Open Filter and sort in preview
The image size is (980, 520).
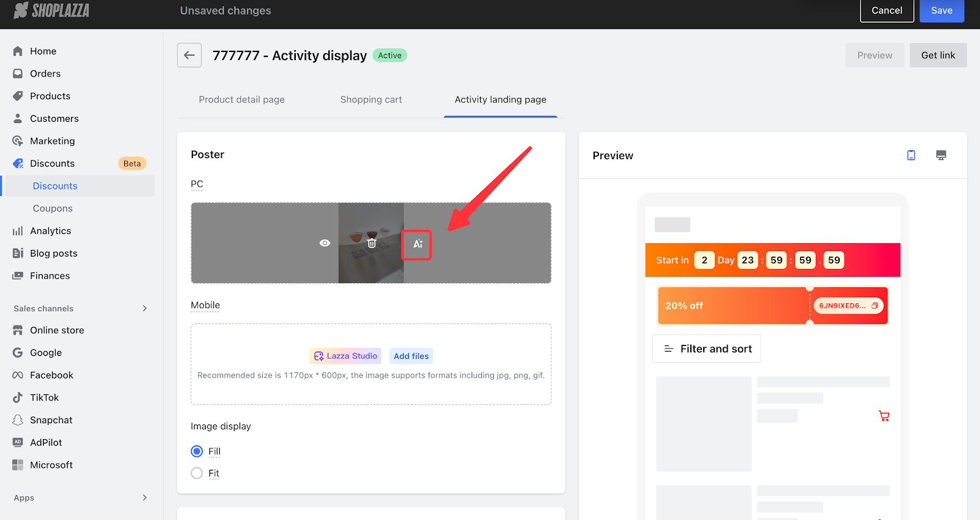point(707,349)
